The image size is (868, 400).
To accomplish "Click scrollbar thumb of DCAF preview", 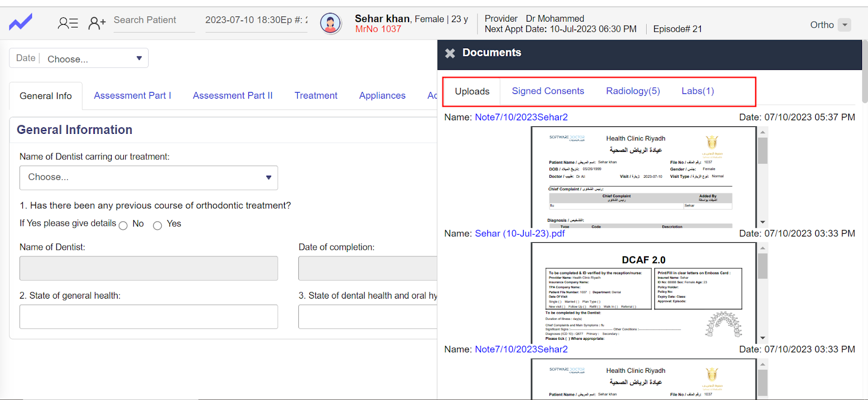I will (763, 266).
